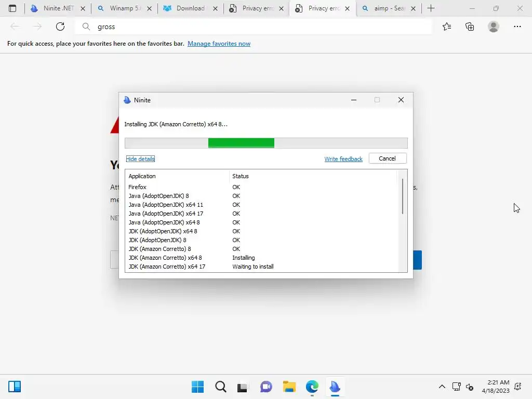Viewport: 532px width, 399px height.
Task: Close the Ninite .NET tab
Action: point(83,8)
